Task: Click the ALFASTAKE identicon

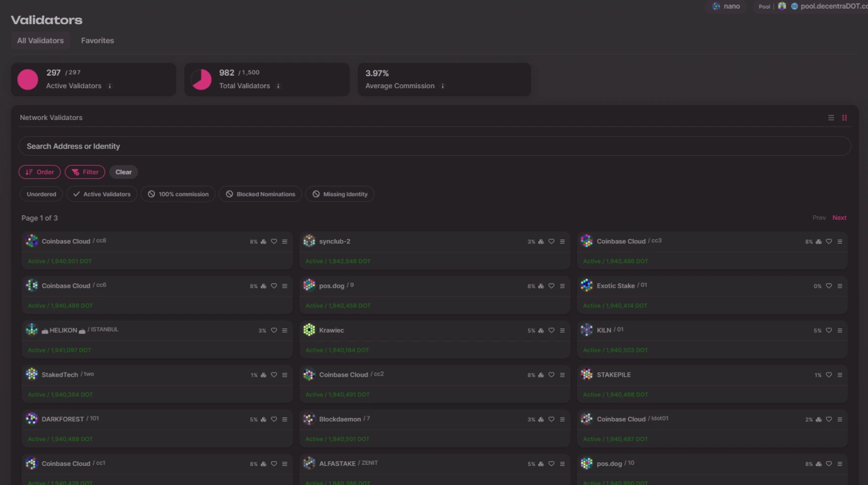Action: pyautogui.click(x=309, y=463)
